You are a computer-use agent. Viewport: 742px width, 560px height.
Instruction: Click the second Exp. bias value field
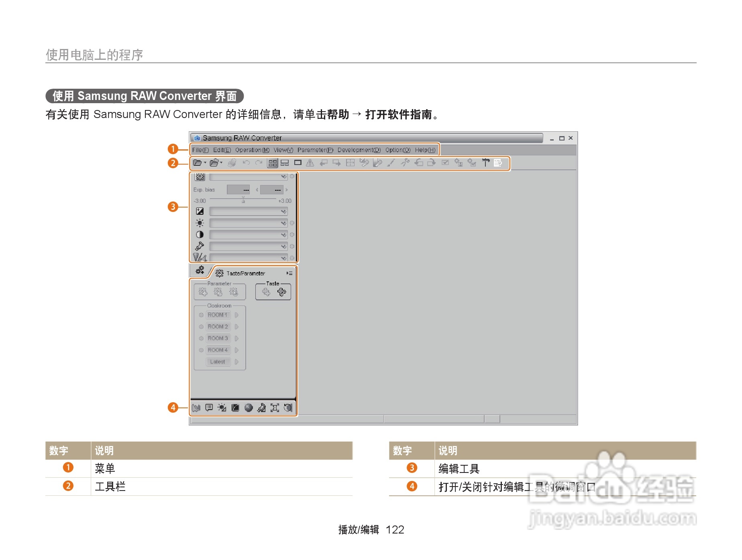coord(272,189)
